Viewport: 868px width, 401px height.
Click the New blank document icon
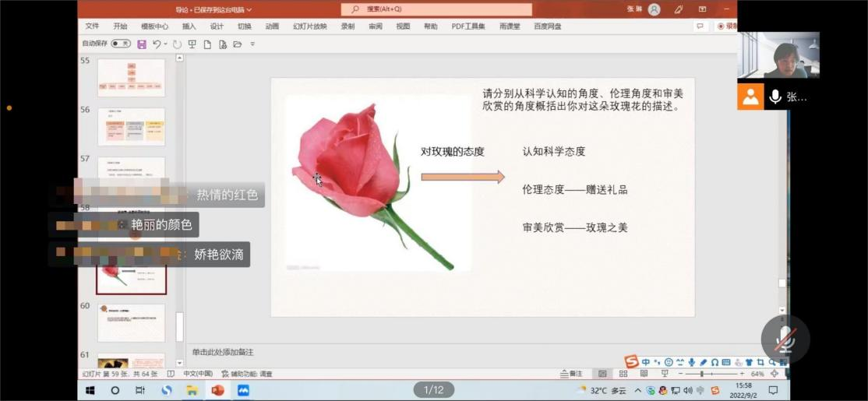click(x=207, y=44)
